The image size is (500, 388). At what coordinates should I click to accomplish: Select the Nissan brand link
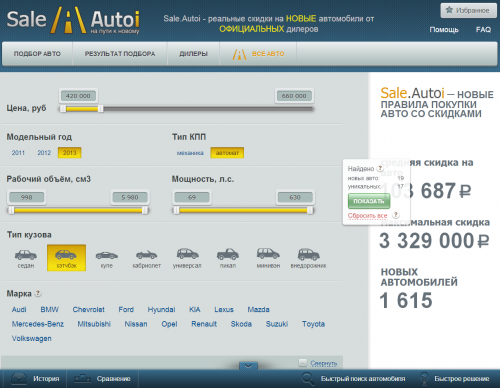click(x=136, y=324)
